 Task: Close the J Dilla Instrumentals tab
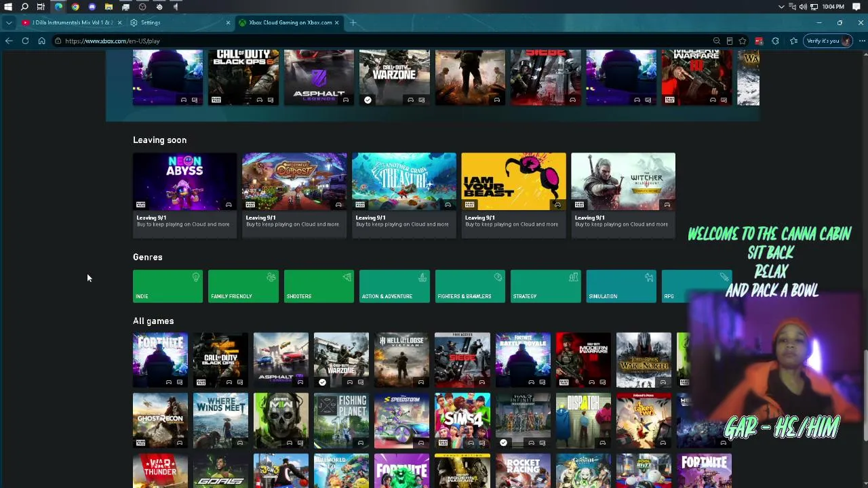coord(119,22)
